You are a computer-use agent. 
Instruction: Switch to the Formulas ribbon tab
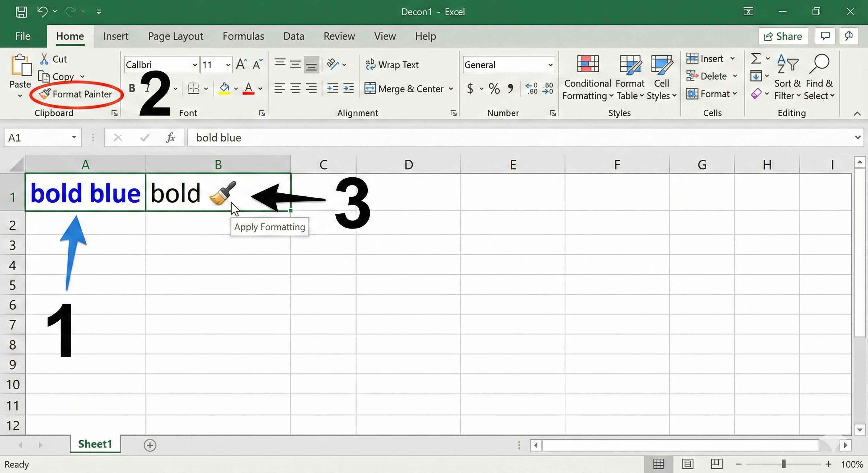pos(243,36)
